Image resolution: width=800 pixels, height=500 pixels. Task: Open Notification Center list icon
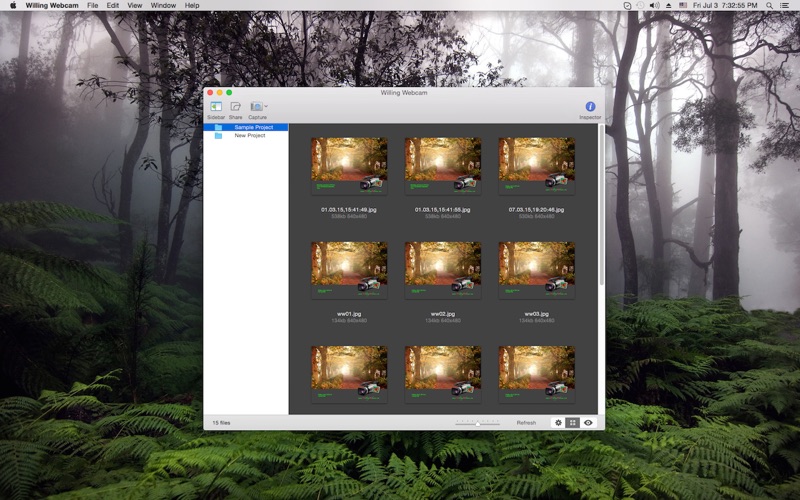click(785, 5)
